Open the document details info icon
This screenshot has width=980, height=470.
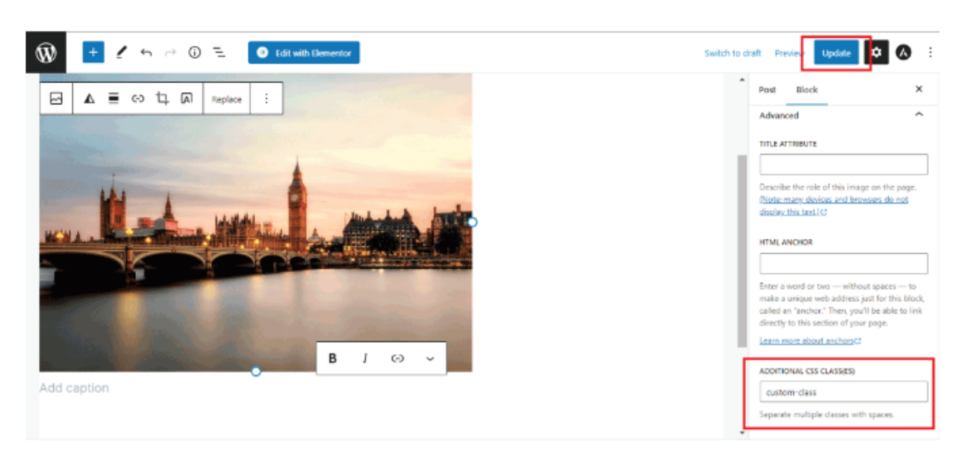point(194,53)
